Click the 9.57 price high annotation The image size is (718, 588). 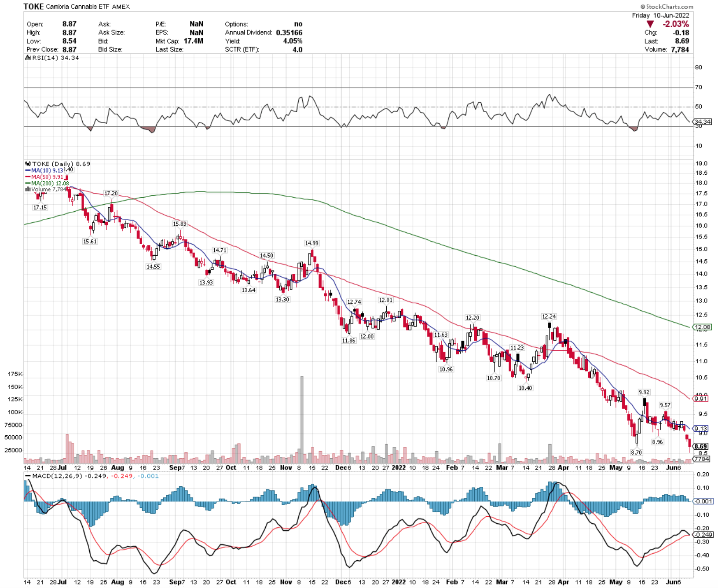(x=665, y=405)
